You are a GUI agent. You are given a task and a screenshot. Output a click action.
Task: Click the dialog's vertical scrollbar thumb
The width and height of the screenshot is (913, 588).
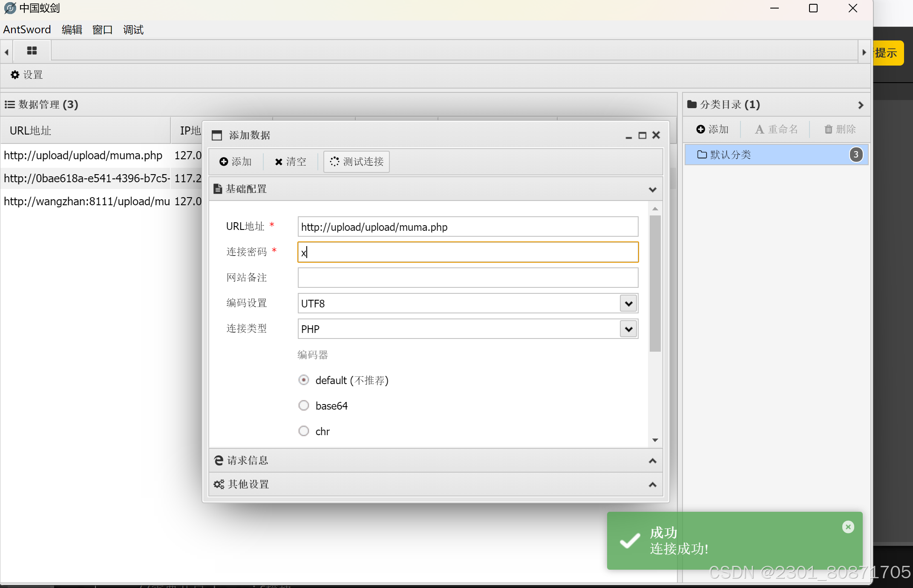click(655, 283)
